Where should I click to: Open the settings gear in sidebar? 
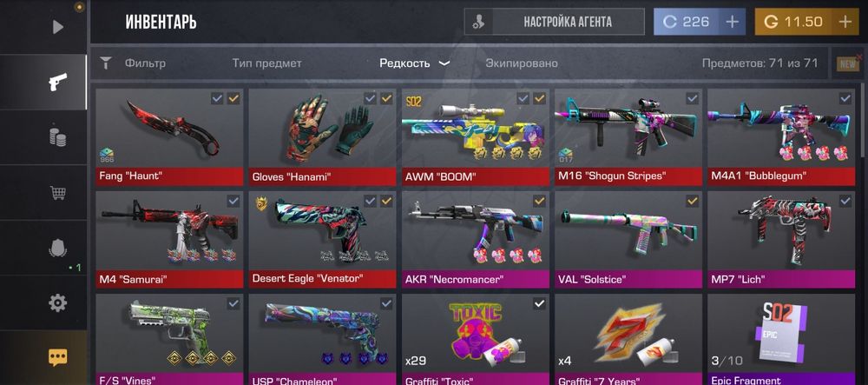(x=57, y=302)
